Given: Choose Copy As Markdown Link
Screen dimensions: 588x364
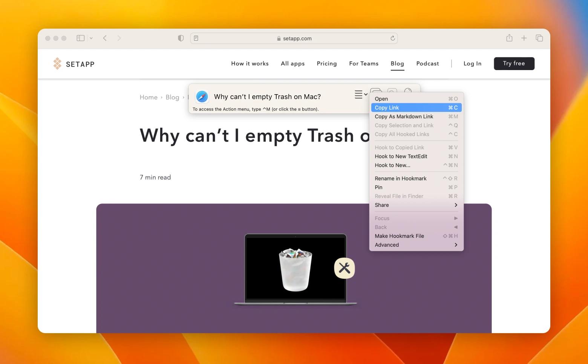Looking at the screenshot, I should (416, 116).
